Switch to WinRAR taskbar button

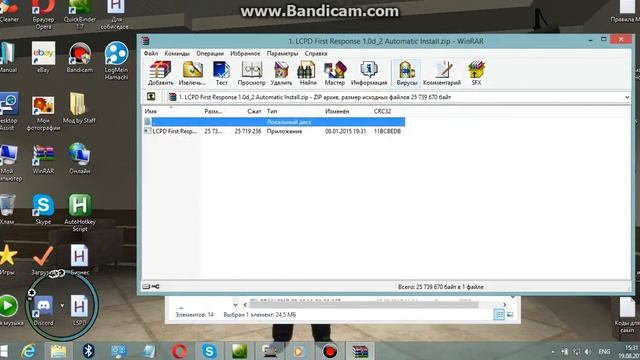(x=360, y=351)
